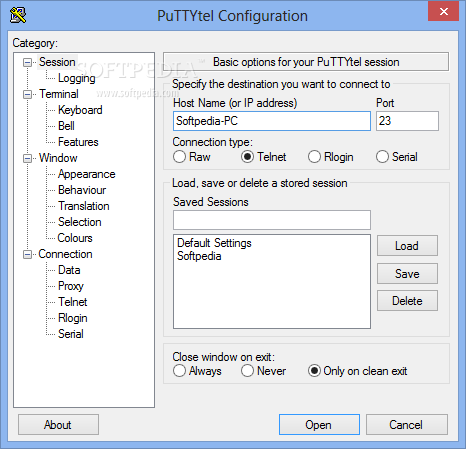
Task: Select the Connection category
Action: pos(65,254)
